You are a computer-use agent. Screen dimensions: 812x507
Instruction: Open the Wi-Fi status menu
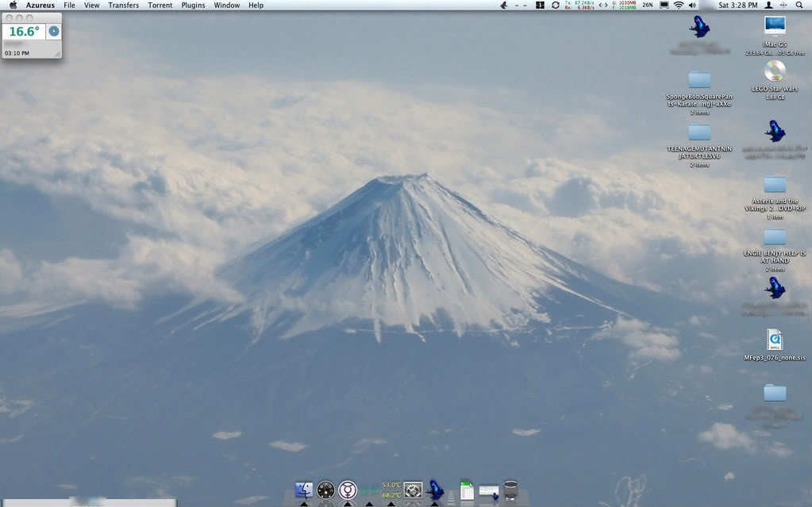coord(679,6)
